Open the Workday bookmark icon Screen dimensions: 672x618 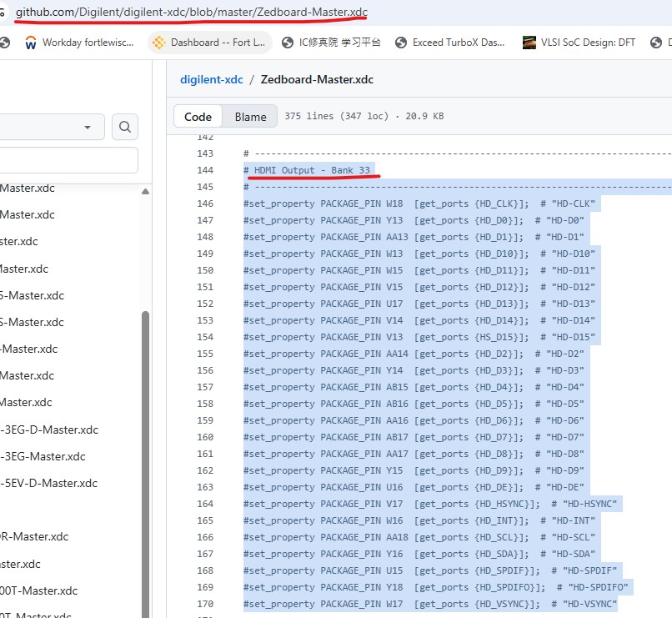(31, 43)
